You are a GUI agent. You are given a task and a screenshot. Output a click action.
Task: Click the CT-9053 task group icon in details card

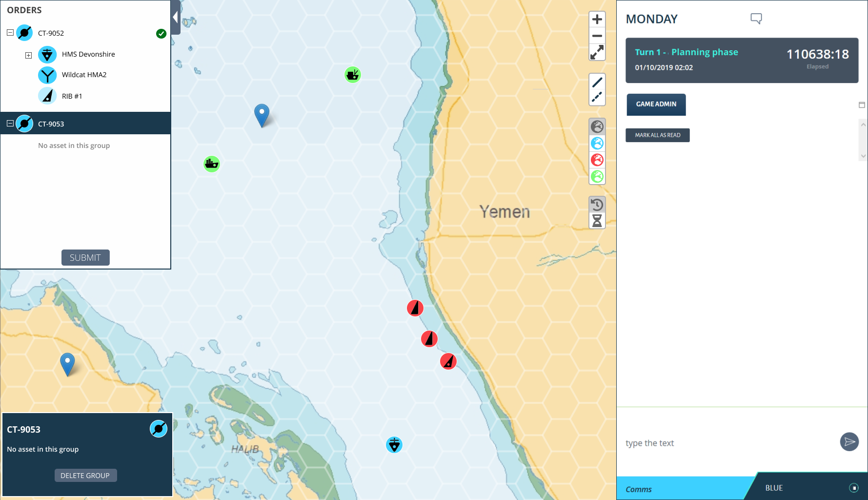(x=159, y=429)
